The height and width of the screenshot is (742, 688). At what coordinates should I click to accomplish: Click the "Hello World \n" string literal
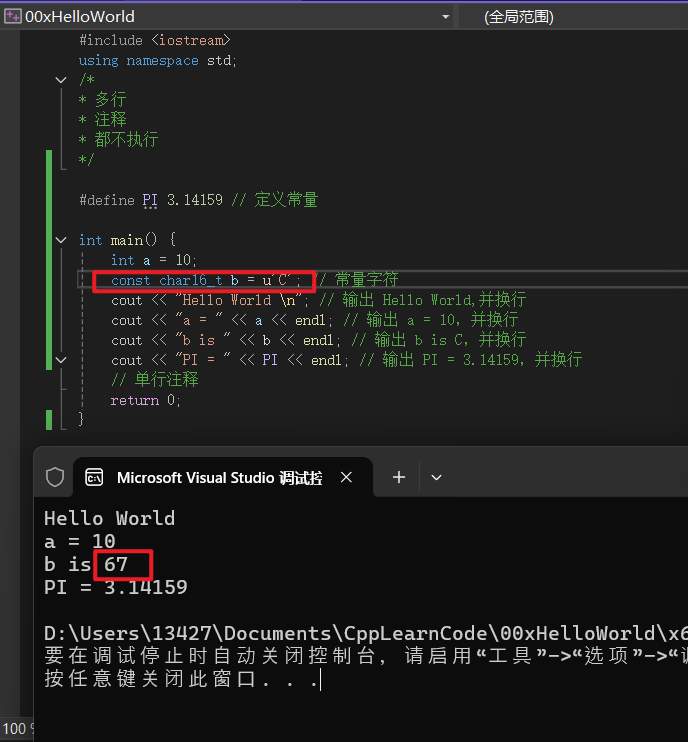click(x=239, y=300)
